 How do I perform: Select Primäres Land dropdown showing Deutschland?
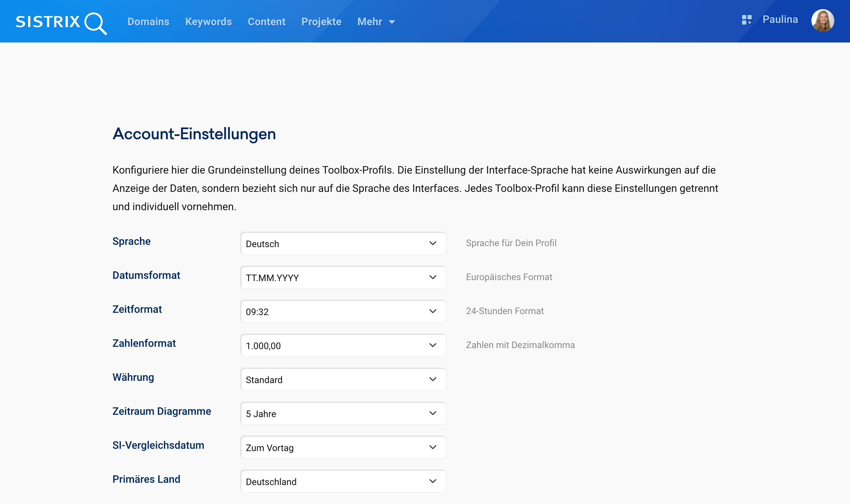343,481
